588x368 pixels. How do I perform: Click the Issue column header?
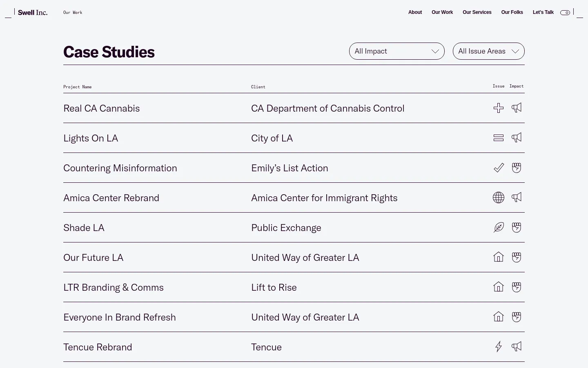(499, 86)
